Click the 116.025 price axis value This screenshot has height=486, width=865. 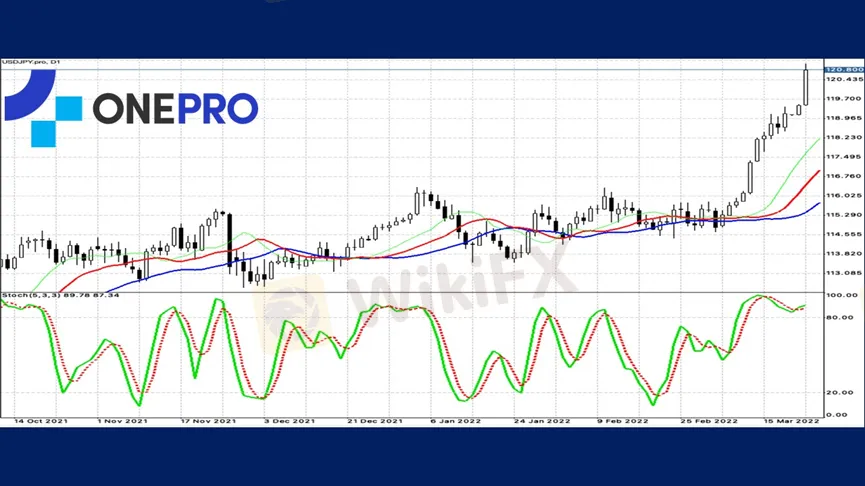point(844,195)
